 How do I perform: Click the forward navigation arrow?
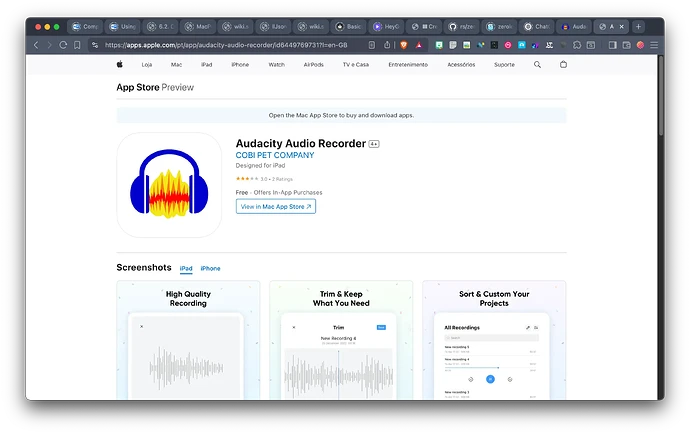tap(49, 45)
